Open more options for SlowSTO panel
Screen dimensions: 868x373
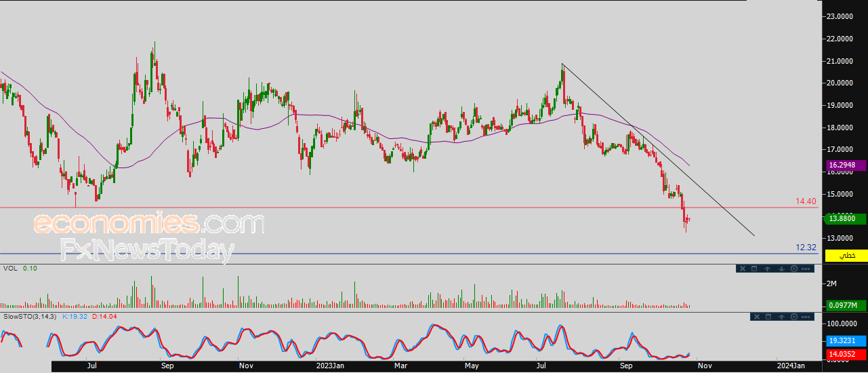click(806, 317)
